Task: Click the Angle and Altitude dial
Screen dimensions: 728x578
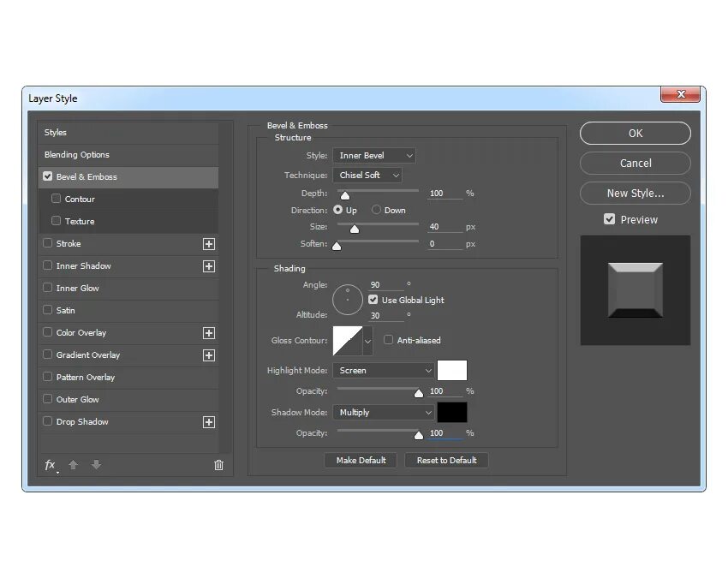Action: pos(348,300)
